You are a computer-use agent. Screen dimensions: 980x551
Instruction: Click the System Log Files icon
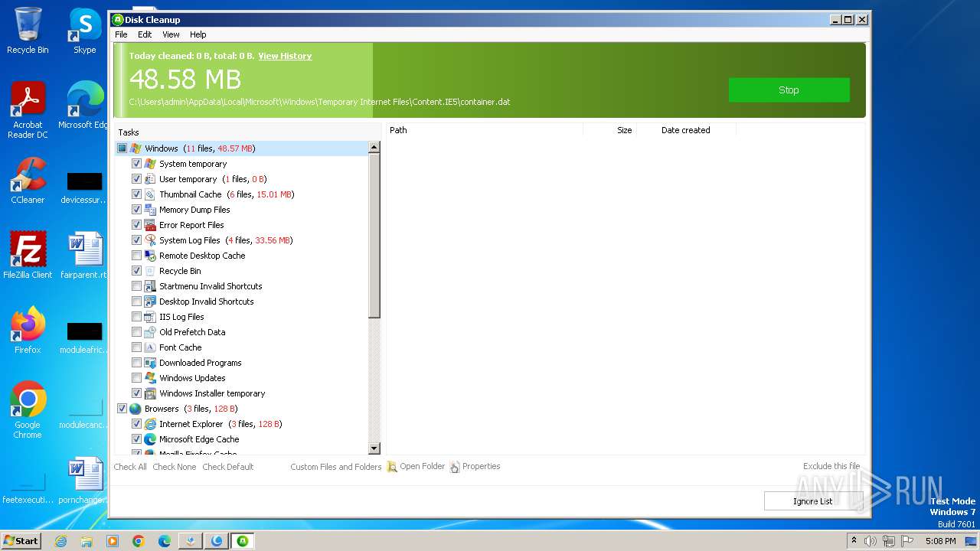point(150,240)
